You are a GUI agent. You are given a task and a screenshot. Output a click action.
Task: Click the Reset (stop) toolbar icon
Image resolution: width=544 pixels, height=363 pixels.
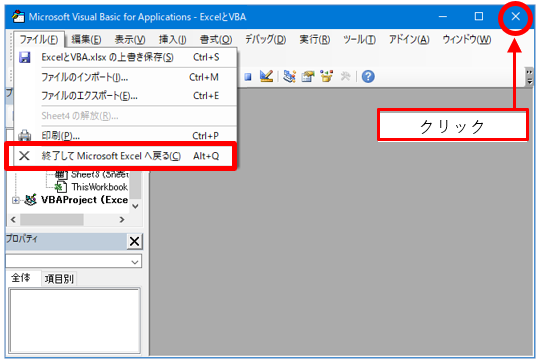click(248, 77)
